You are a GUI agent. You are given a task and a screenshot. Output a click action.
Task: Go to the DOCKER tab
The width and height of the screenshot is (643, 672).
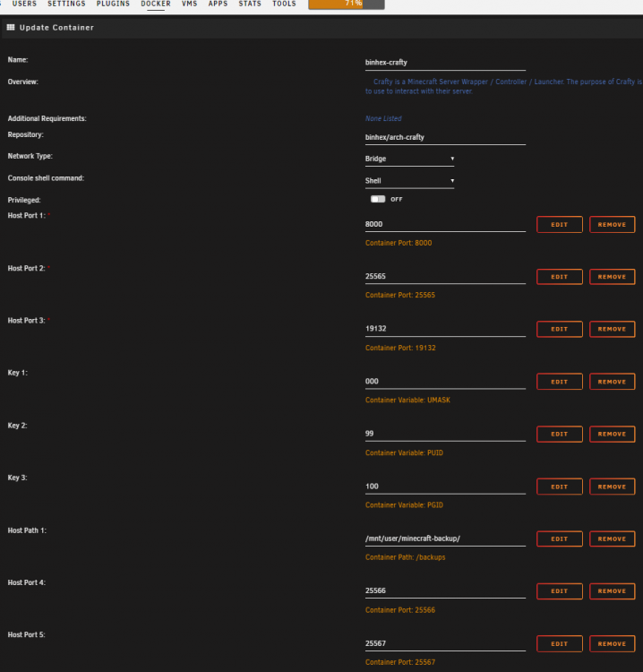click(156, 4)
